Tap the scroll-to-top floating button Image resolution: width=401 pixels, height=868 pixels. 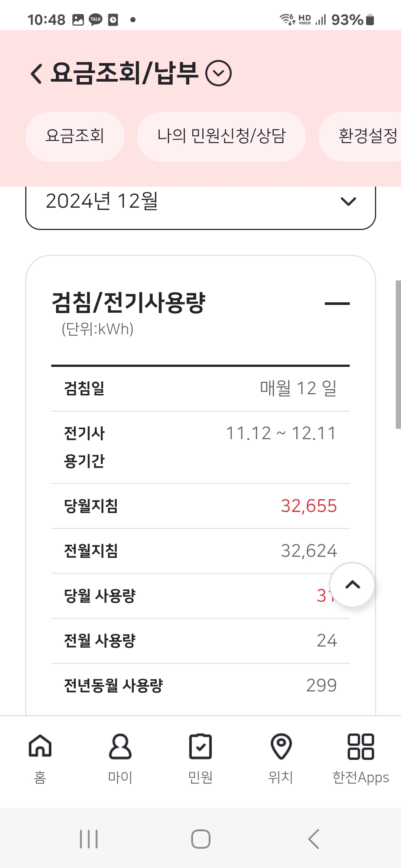[x=352, y=585]
